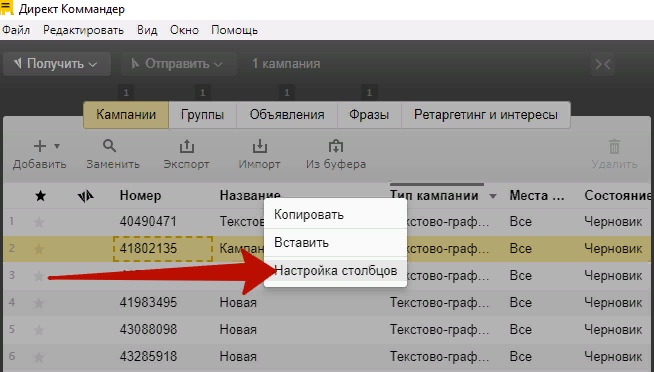
Task: Choose Вставить in the context menu
Action: tap(335, 242)
